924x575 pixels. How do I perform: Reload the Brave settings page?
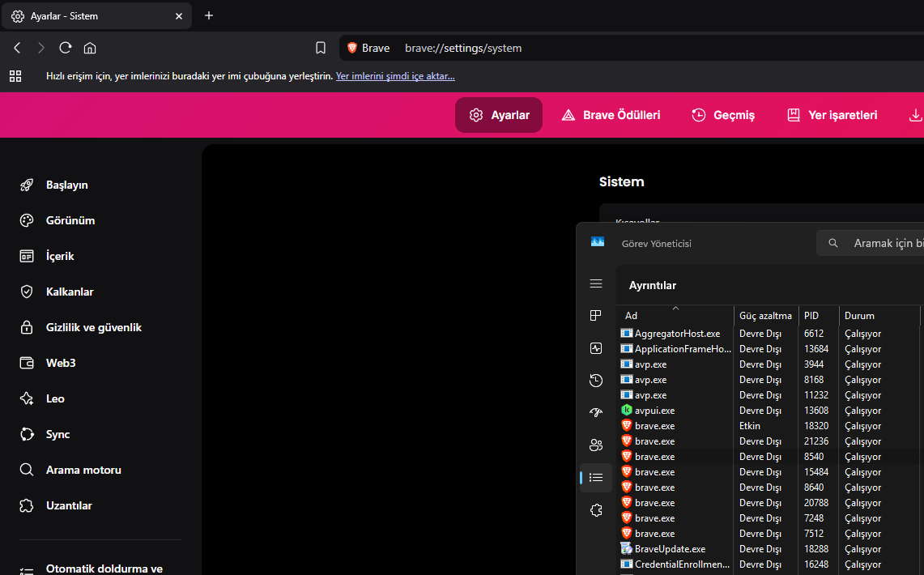pyautogui.click(x=66, y=48)
